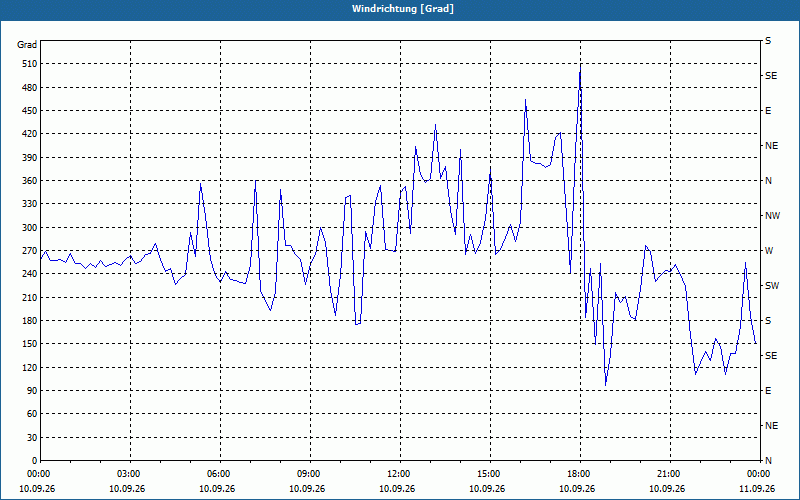Screen dimensions: 800x500
Task: Click the 00:00 label above 11.09.26
Action: (759, 473)
